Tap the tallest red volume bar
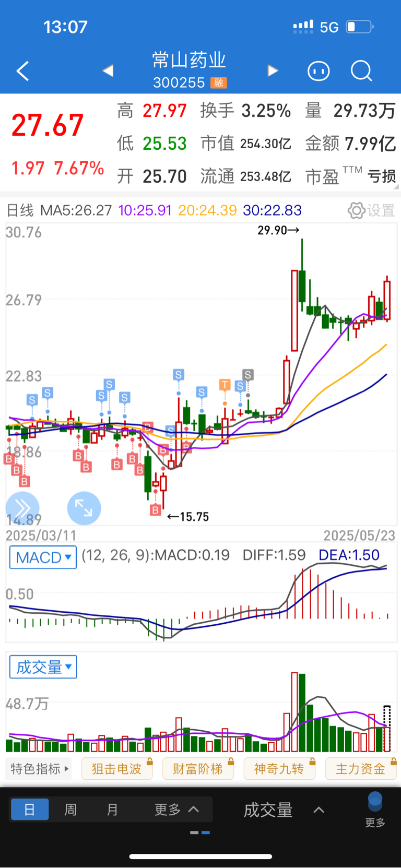Image resolution: width=401 pixels, height=868 pixels. [294, 712]
